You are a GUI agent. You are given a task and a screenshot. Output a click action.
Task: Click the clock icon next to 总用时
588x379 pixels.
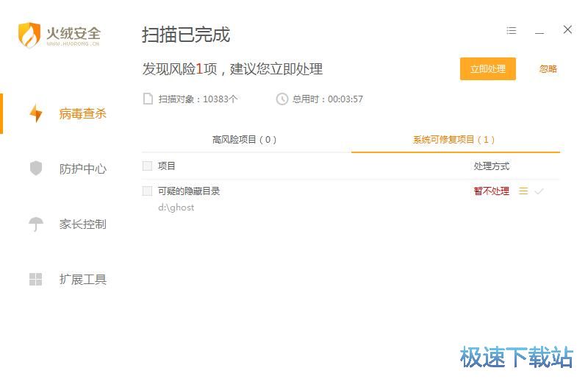click(x=282, y=99)
